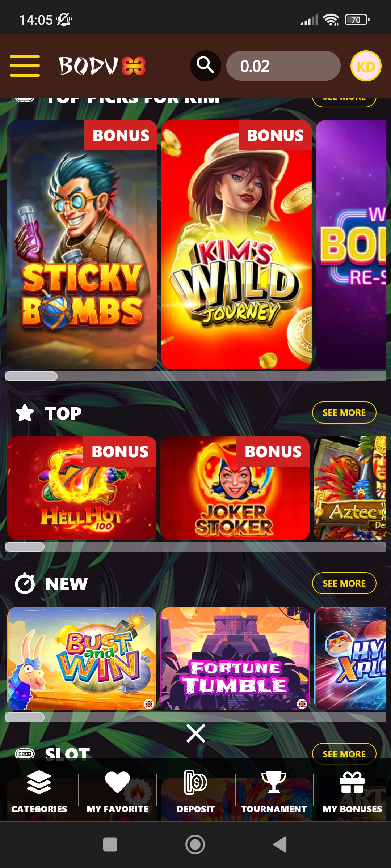Tap Android home button

195,844
